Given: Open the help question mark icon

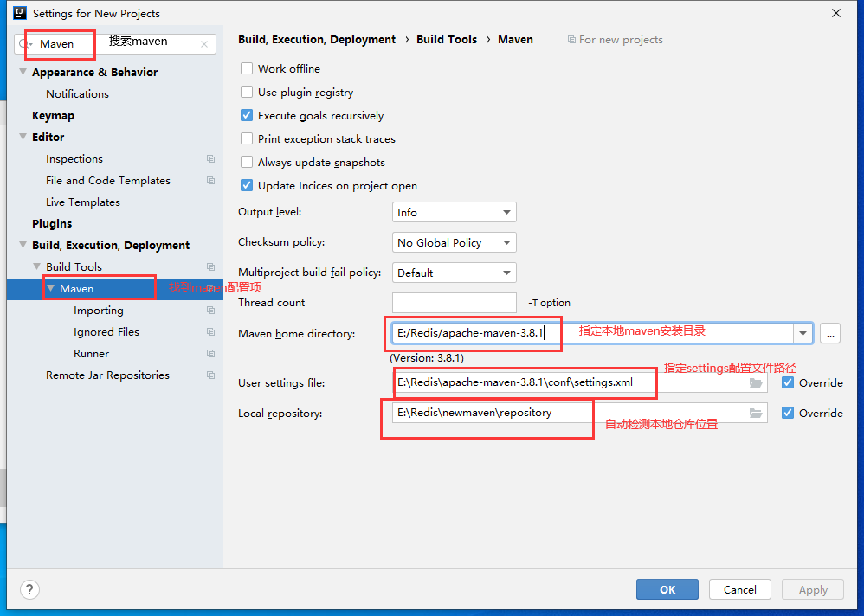Looking at the screenshot, I should (x=29, y=589).
